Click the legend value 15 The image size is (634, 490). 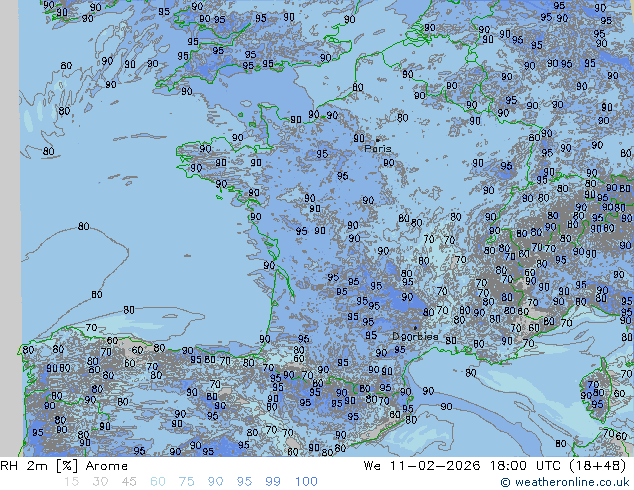point(72,482)
